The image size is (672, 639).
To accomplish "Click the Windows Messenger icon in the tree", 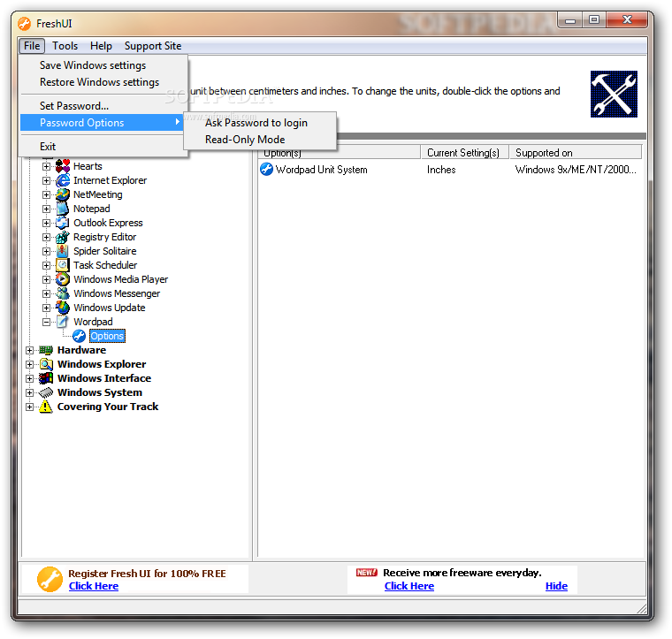I will tap(63, 293).
